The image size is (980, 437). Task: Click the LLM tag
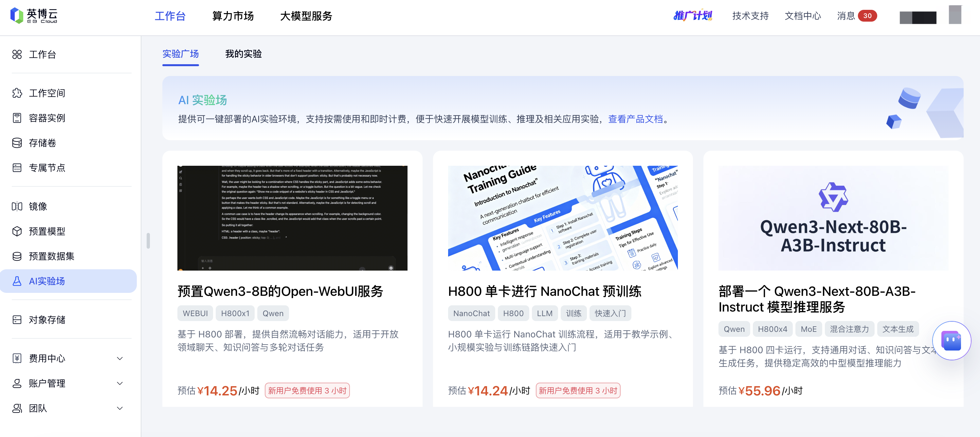544,313
